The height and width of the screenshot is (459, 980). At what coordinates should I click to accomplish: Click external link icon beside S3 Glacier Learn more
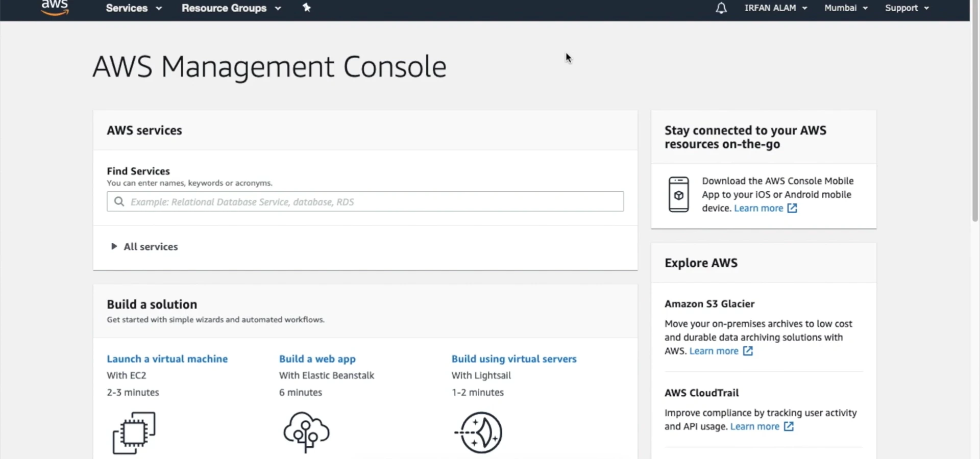coord(748,351)
